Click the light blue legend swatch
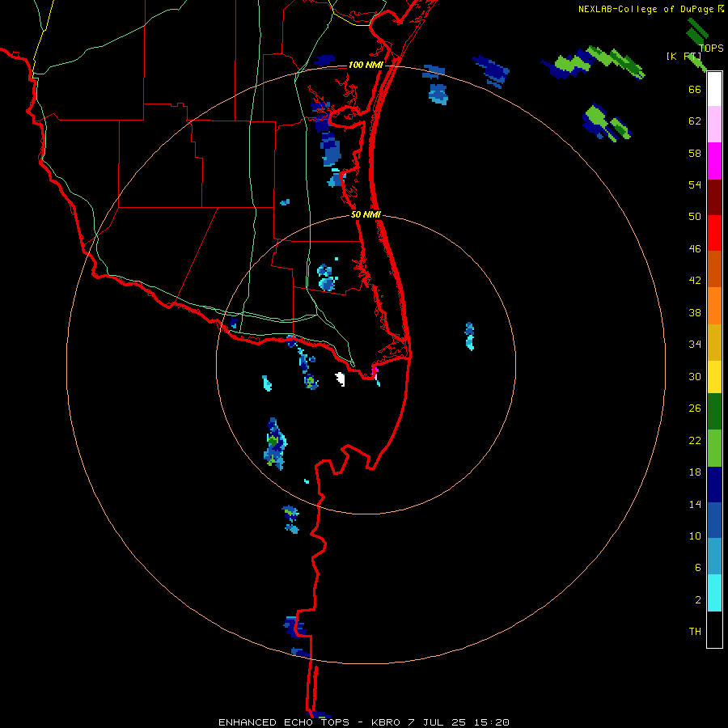The image size is (728, 728). (714, 557)
